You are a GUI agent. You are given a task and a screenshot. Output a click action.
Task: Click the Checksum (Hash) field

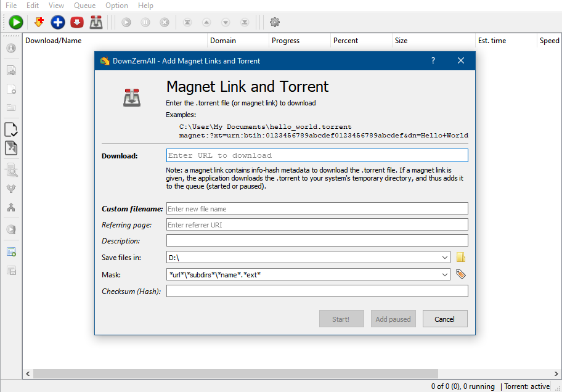[317, 291]
